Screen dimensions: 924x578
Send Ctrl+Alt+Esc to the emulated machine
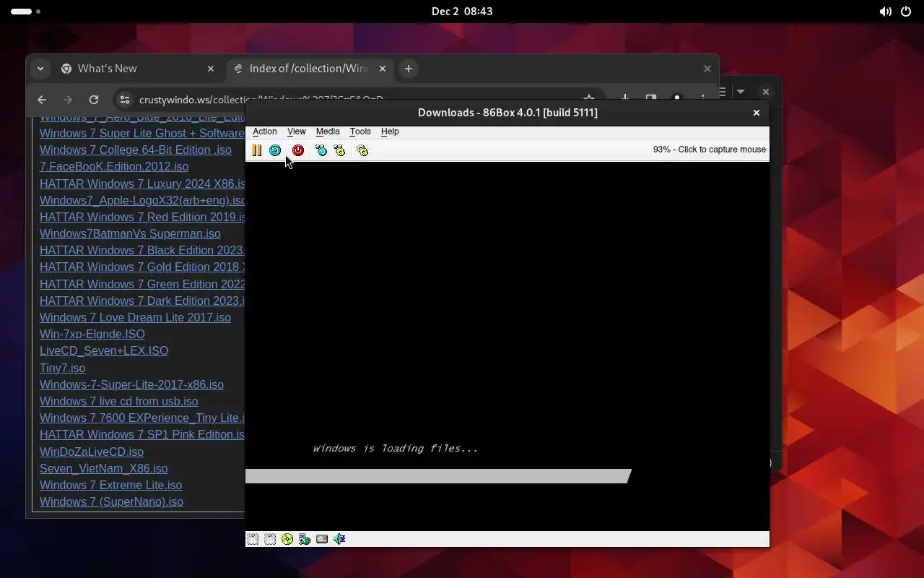coord(339,150)
